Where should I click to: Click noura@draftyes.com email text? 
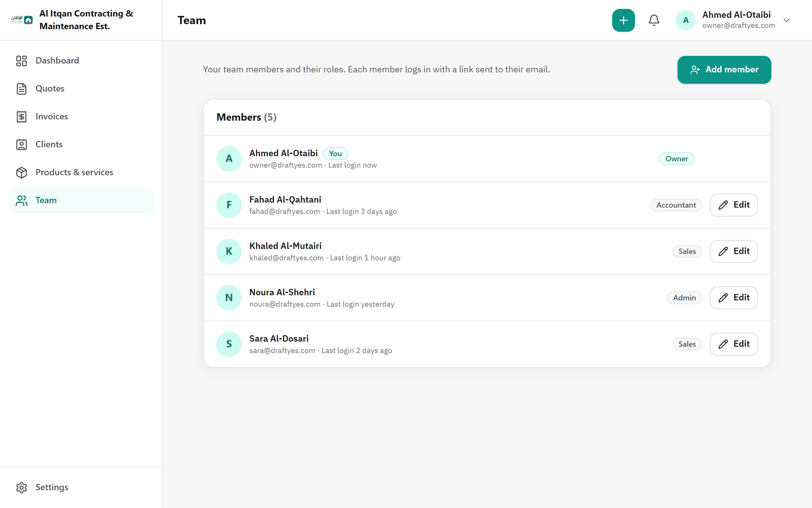285,304
